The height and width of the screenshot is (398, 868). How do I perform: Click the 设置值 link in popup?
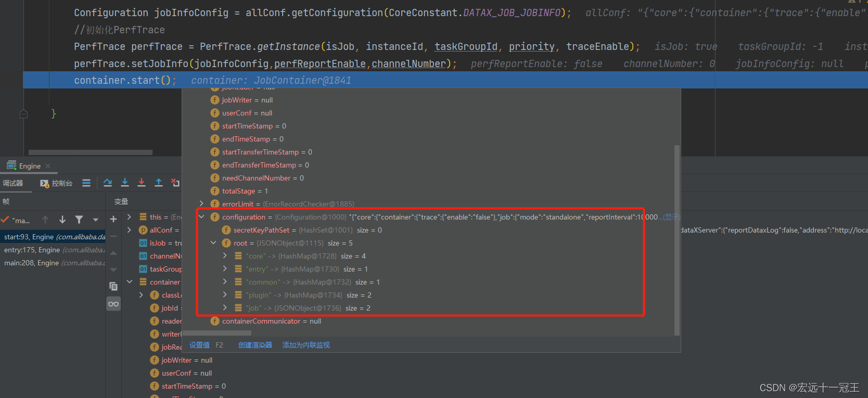[x=199, y=345]
